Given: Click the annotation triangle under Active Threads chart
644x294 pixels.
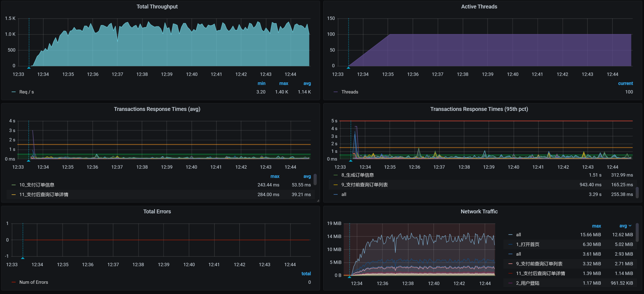Looking at the screenshot, I should 348,67.
